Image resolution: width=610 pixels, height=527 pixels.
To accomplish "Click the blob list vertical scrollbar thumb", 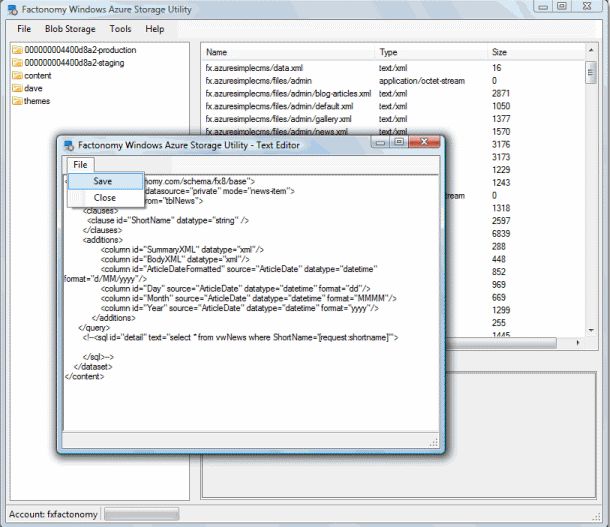I will click(591, 72).
